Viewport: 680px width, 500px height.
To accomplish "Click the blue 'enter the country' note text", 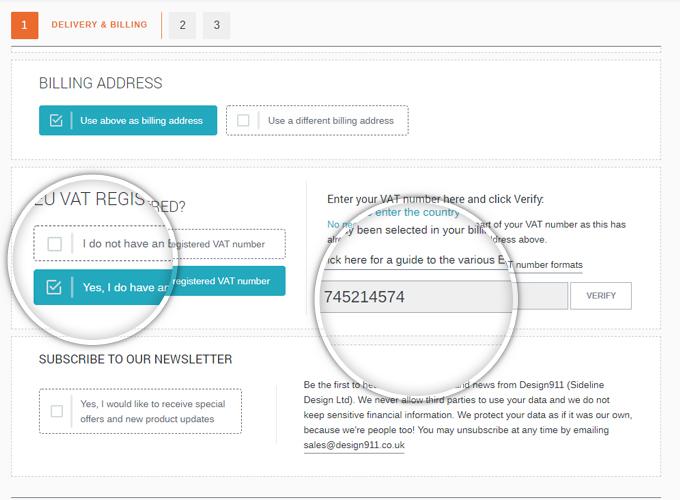I will pos(417,212).
